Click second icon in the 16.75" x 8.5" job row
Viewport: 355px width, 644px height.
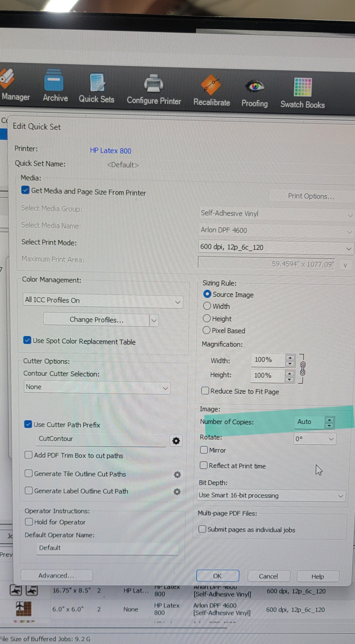[32, 590]
